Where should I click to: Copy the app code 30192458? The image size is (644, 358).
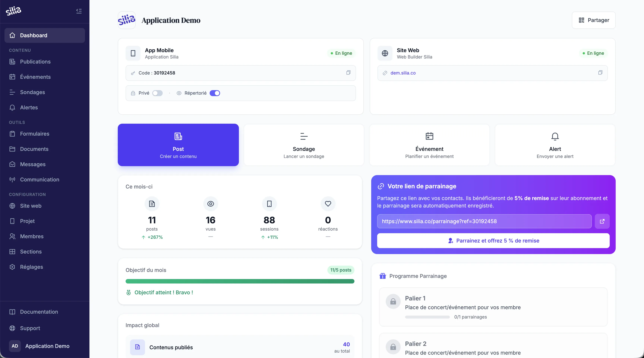[348, 73]
